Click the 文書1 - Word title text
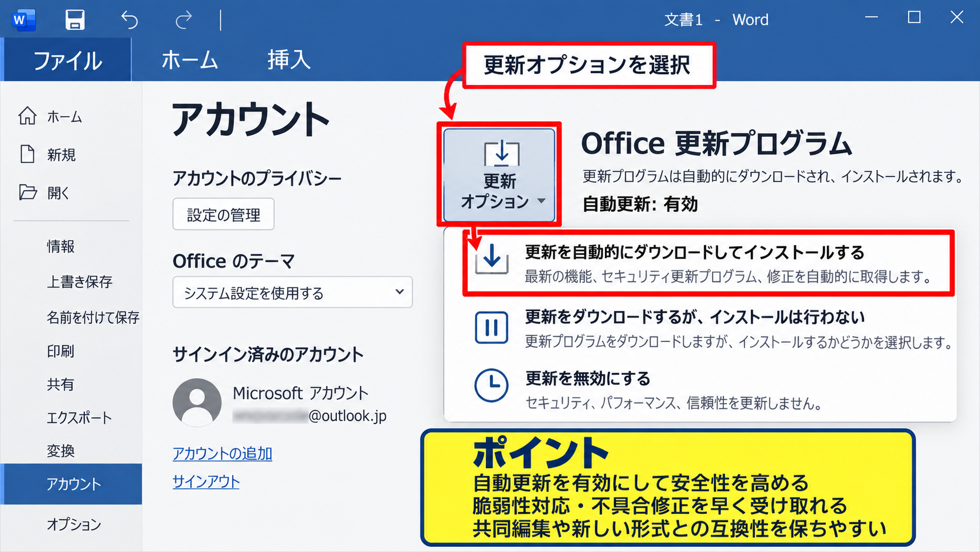 [x=716, y=19]
